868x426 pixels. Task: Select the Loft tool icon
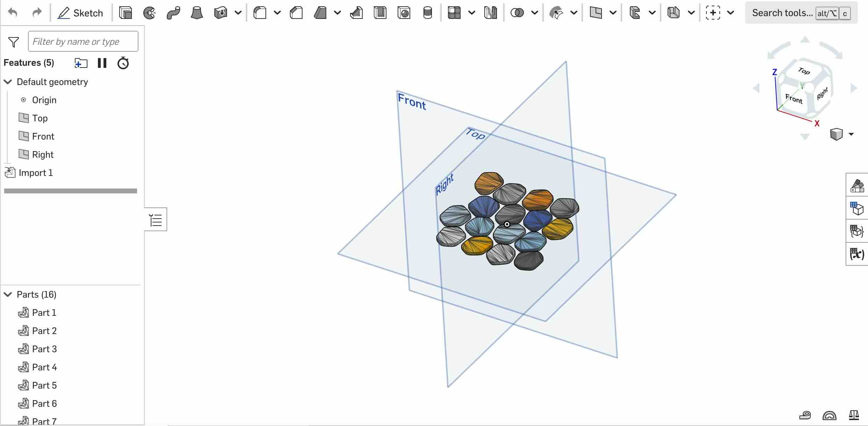click(x=197, y=13)
